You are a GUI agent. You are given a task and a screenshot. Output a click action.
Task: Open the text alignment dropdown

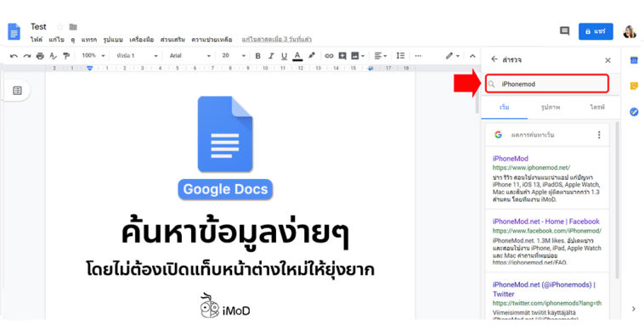click(381, 56)
